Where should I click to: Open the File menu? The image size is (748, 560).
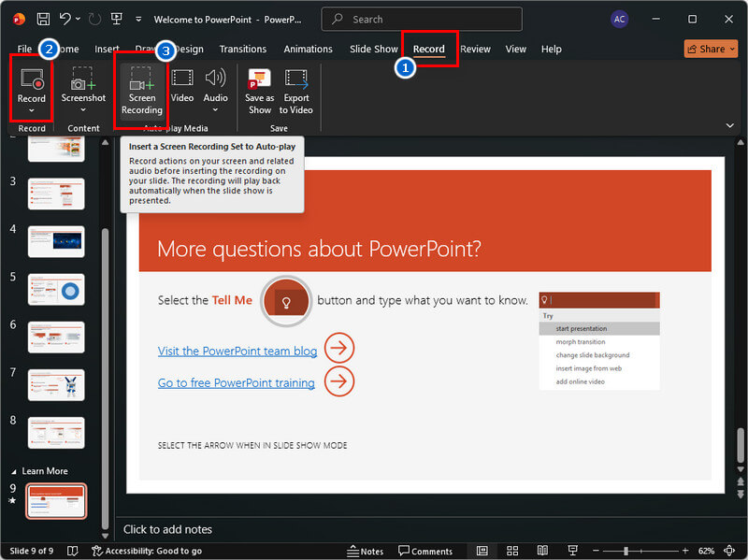(x=24, y=49)
